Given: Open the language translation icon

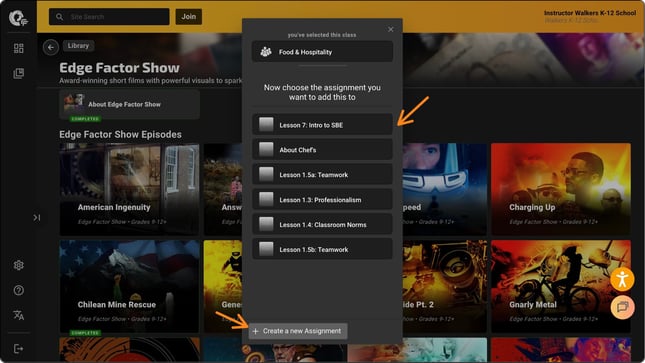Looking at the screenshot, I should click(19, 315).
